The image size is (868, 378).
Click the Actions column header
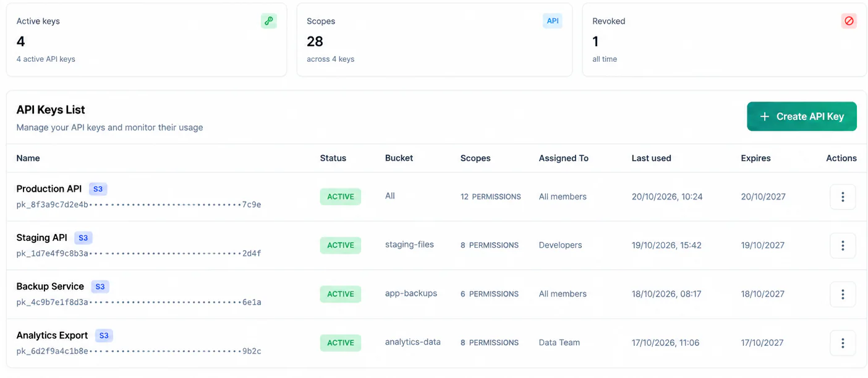[841, 158]
